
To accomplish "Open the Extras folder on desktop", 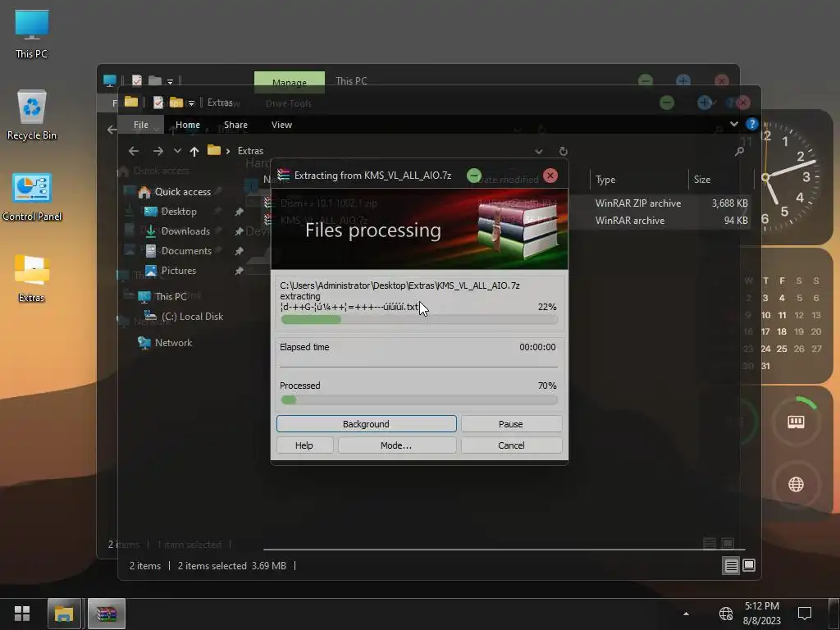I will click(32, 278).
